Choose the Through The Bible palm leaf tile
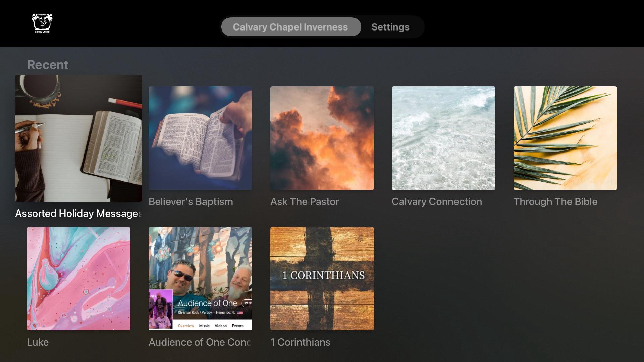The image size is (644, 362). click(565, 138)
